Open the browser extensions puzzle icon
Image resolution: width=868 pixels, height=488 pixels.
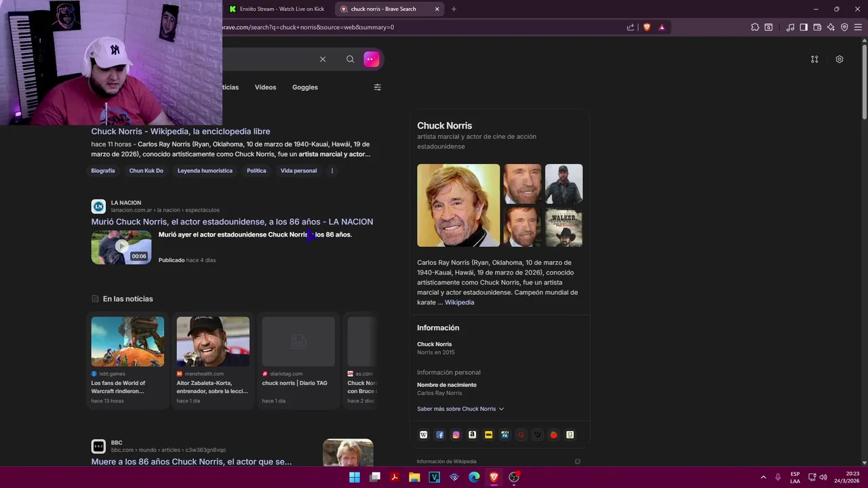pos(755,27)
